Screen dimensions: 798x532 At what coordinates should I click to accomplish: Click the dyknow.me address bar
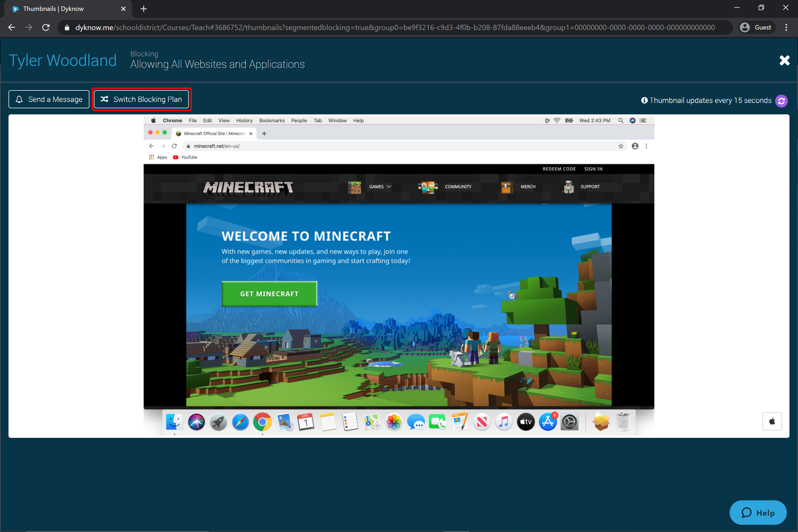[x=395, y=27]
